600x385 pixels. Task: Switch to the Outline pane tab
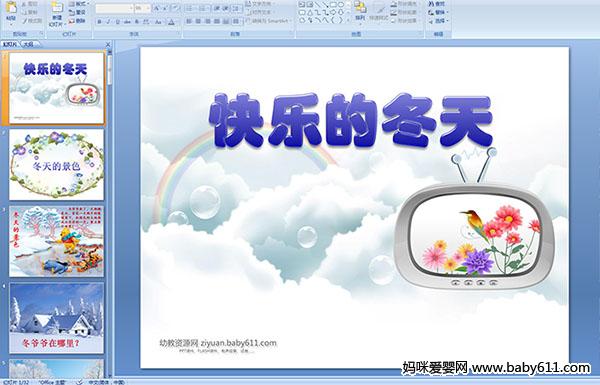pyautogui.click(x=29, y=44)
